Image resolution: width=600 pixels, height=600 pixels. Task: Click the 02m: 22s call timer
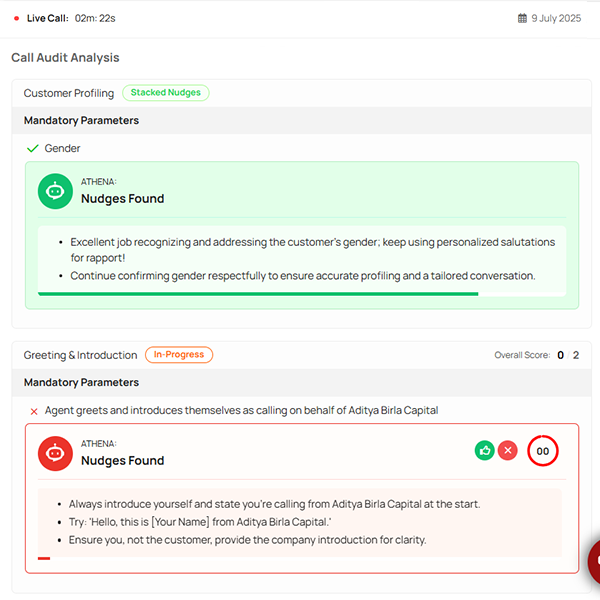tap(95, 18)
